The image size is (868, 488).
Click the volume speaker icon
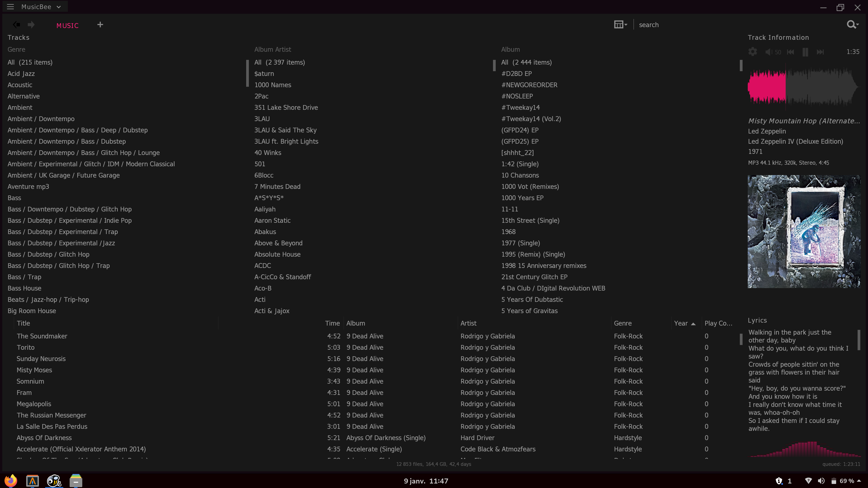pos(768,52)
